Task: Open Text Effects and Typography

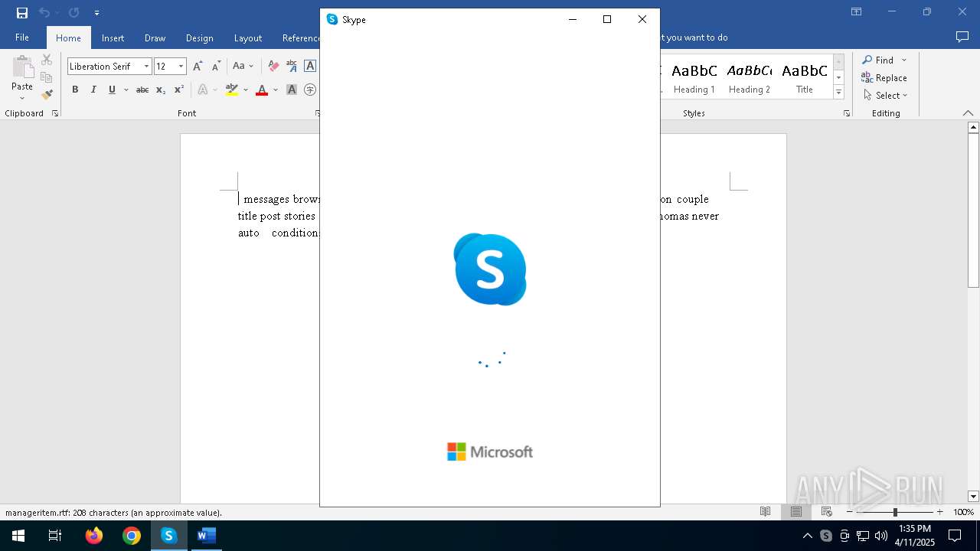Action: [x=203, y=90]
